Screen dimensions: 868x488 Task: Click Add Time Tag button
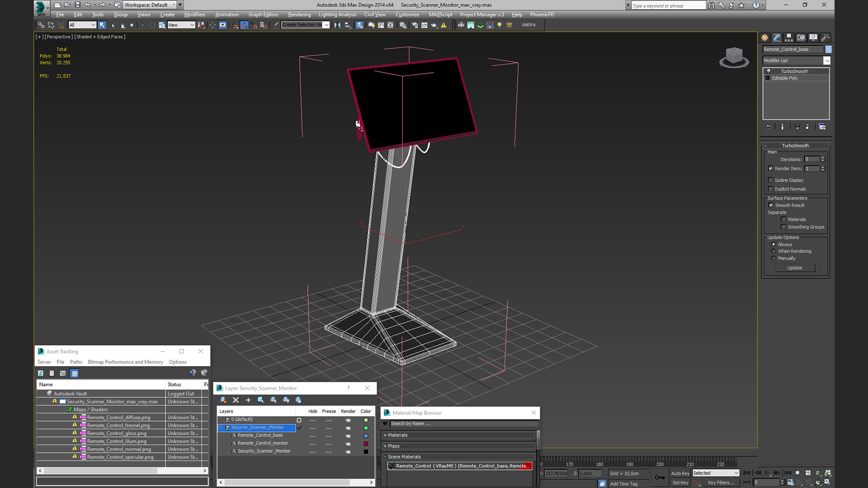[x=623, y=483]
